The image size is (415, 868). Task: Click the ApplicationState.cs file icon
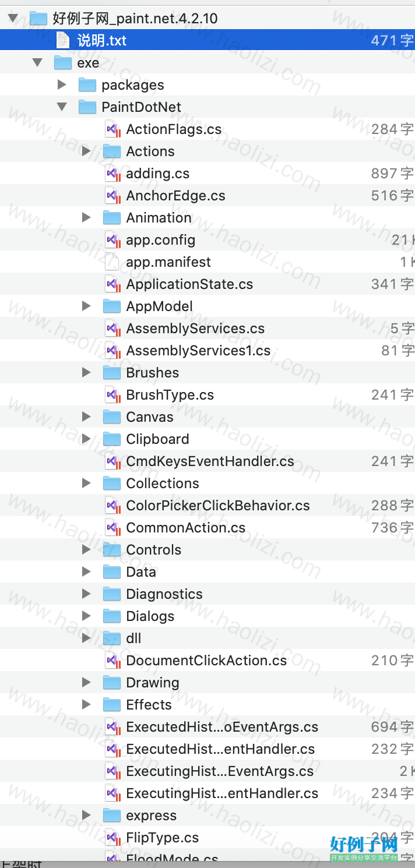(x=112, y=284)
